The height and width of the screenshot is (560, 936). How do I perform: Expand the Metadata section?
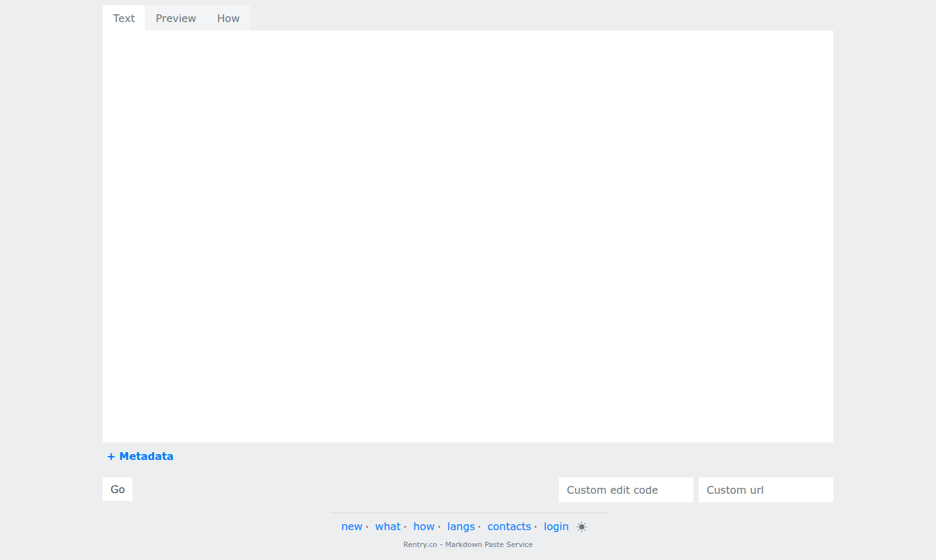tap(146, 457)
